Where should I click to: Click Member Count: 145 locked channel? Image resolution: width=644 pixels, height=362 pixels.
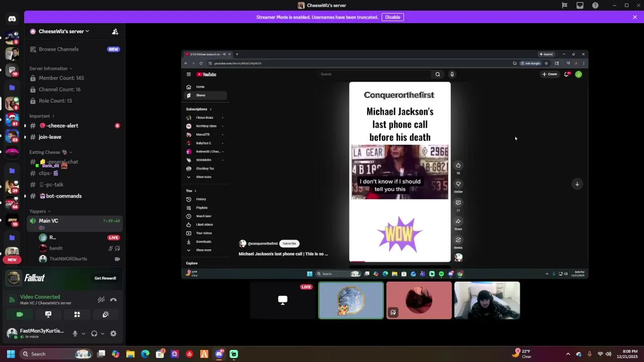pyautogui.click(x=75, y=78)
